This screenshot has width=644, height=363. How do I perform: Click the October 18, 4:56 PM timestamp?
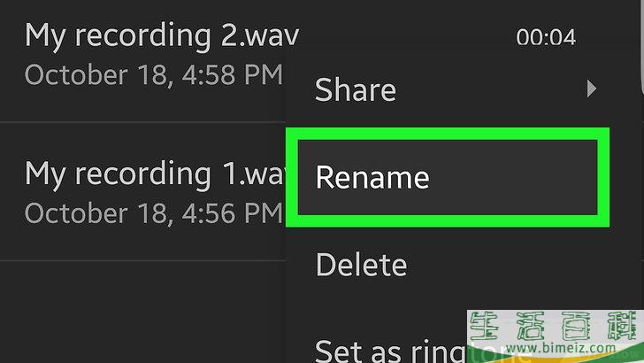point(154,213)
